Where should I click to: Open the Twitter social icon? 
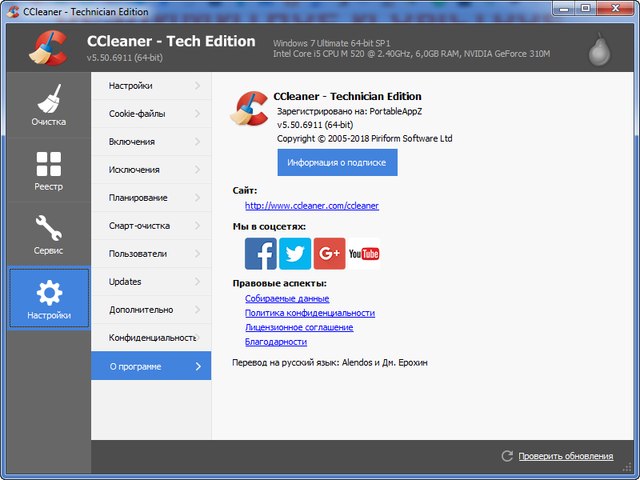click(x=295, y=254)
